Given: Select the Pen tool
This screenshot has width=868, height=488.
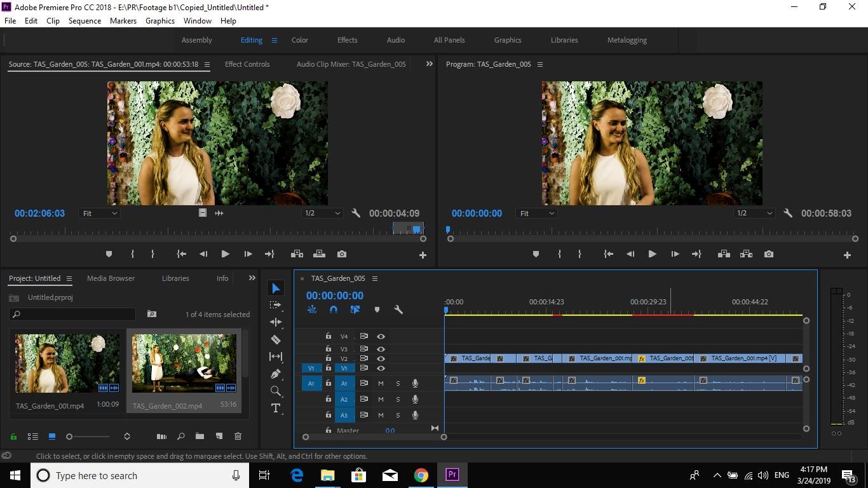Looking at the screenshot, I should (276, 374).
